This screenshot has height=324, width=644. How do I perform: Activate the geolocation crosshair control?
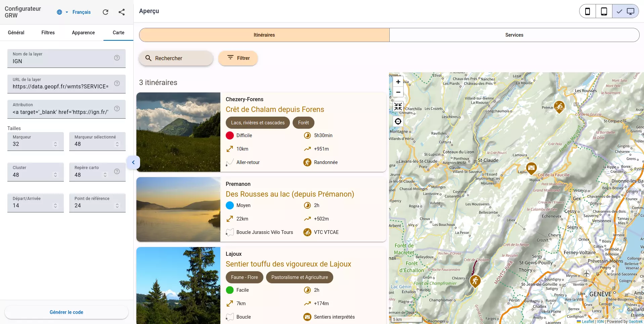point(398,121)
